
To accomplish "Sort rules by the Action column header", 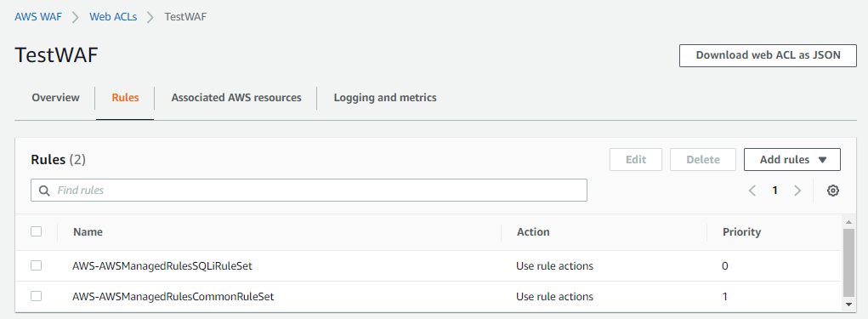I will [x=532, y=232].
